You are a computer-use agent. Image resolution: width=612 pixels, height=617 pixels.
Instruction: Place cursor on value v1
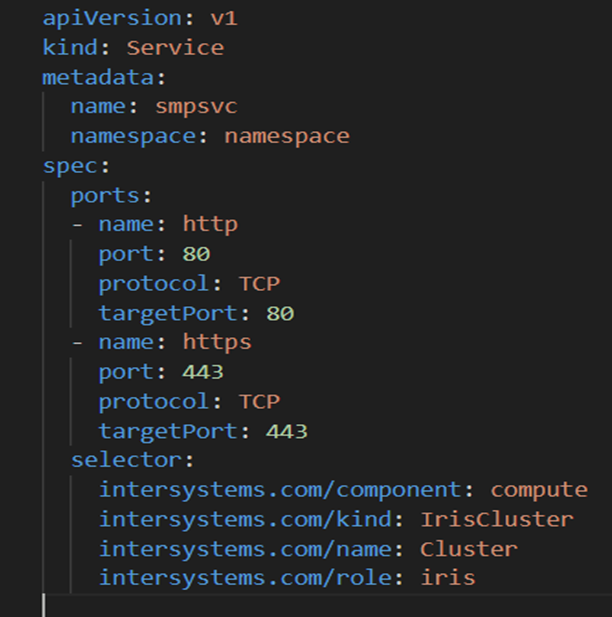point(224,18)
